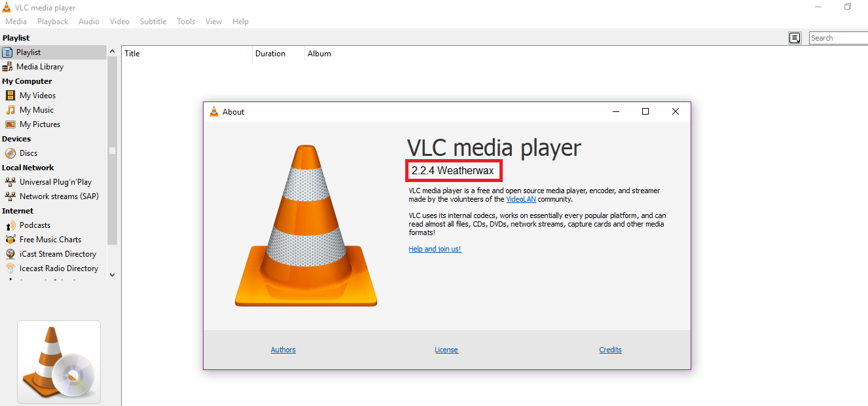Viewport: 868px width, 406px height.
Task: Click the cone-and-disc album art thumbnail
Action: click(x=59, y=361)
